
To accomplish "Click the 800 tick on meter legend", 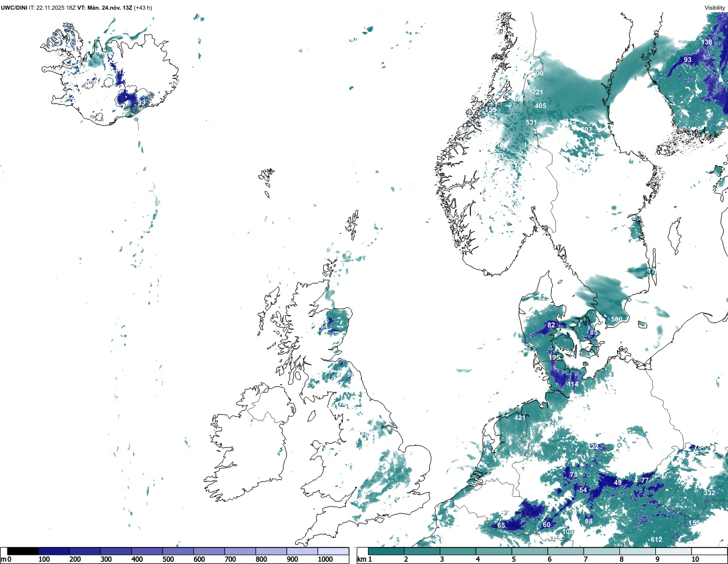I will tap(261, 559).
